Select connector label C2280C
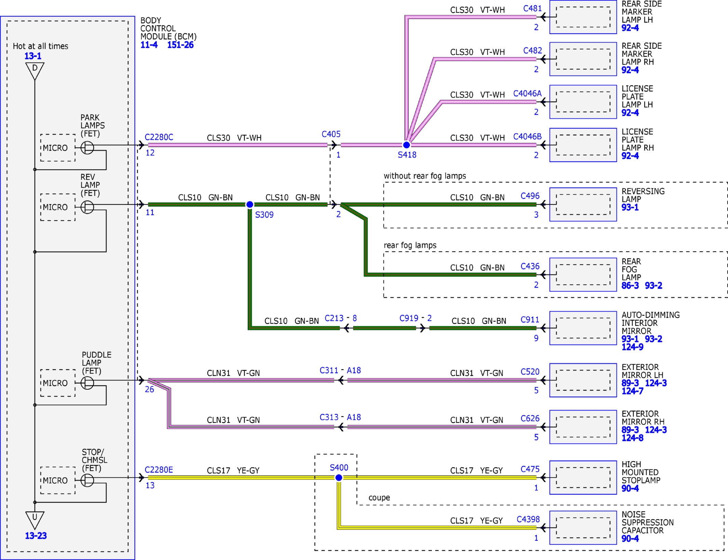728x560 pixels. 159,137
